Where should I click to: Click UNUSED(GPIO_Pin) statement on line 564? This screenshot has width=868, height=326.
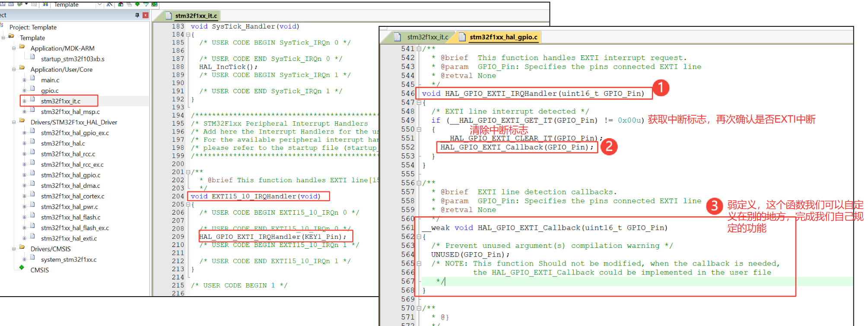pos(470,255)
